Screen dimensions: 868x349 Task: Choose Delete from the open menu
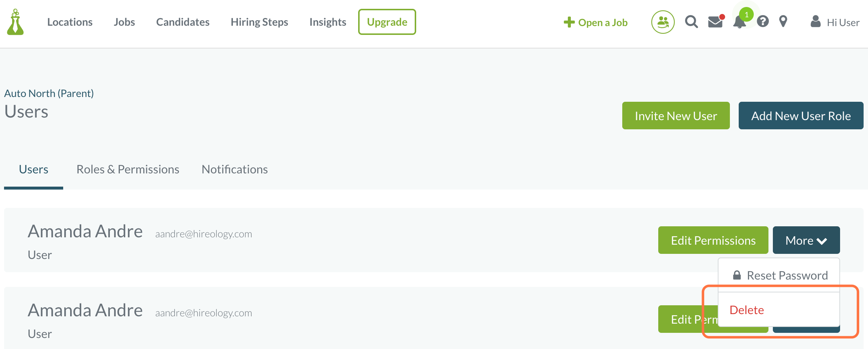click(746, 310)
